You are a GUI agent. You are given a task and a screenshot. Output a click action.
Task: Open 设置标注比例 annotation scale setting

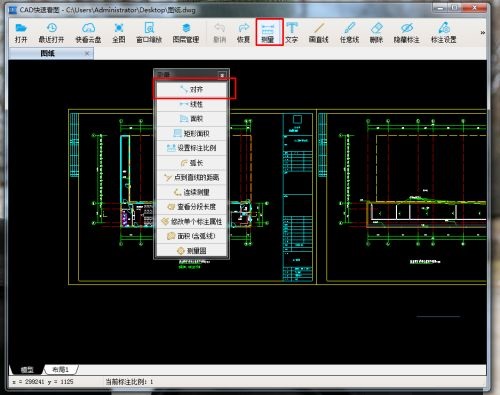point(192,148)
